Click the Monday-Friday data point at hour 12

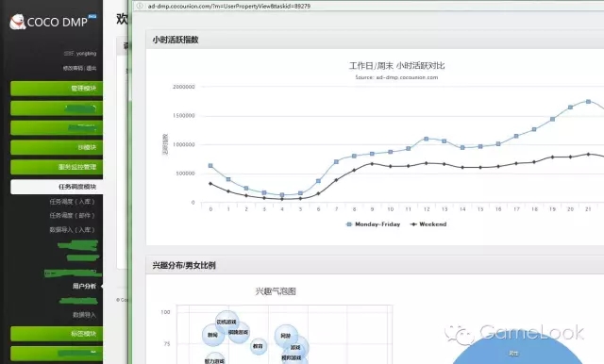click(x=426, y=139)
